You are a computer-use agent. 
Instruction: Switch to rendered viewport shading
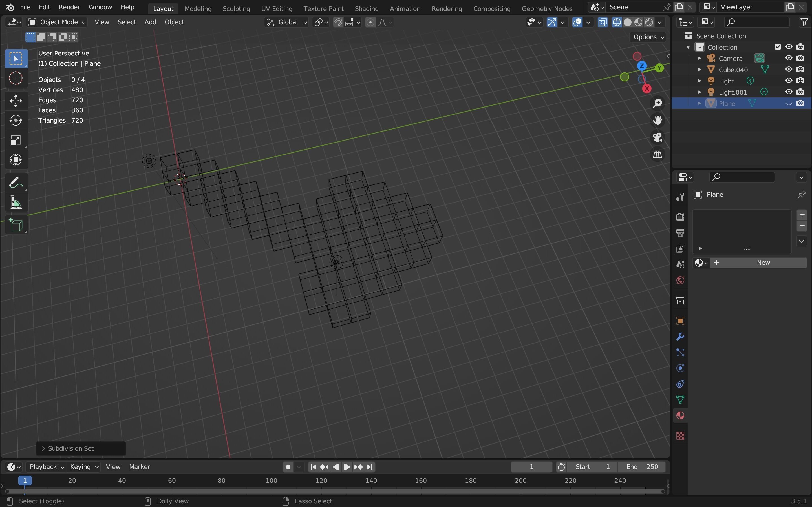pos(649,23)
